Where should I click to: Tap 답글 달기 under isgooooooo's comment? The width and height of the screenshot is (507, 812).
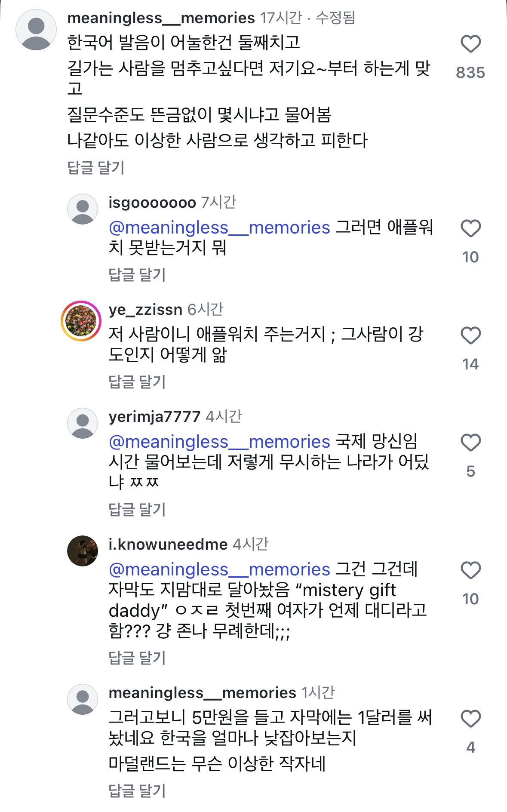pos(137,274)
